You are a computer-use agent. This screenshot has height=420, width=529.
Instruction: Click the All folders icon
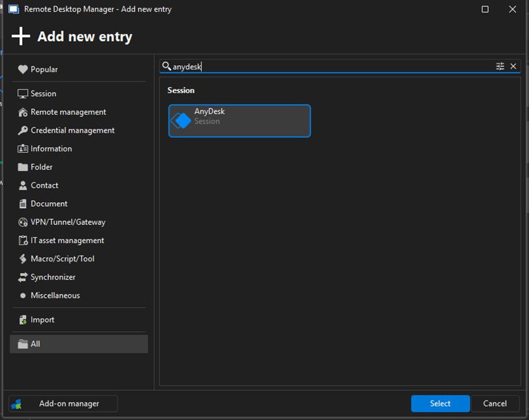pyautogui.click(x=23, y=344)
